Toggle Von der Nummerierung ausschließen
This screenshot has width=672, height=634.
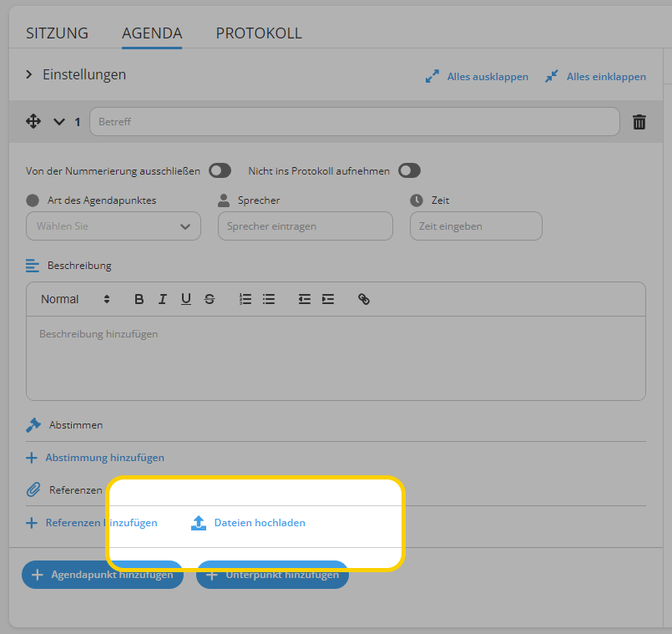pyautogui.click(x=220, y=170)
